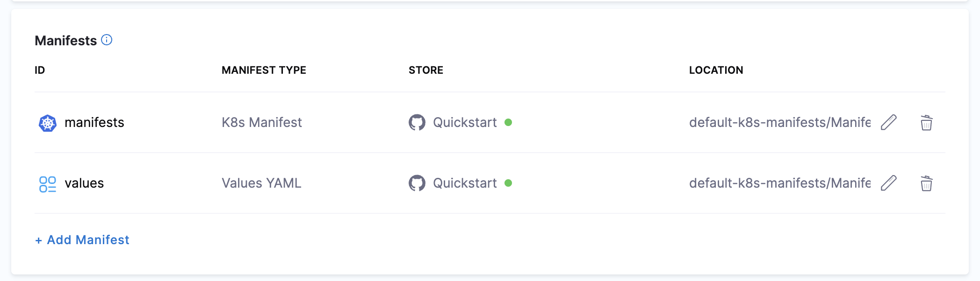This screenshot has height=281, width=980.
Task: Click the K8s Manifest type cell
Action: coord(262,122)
